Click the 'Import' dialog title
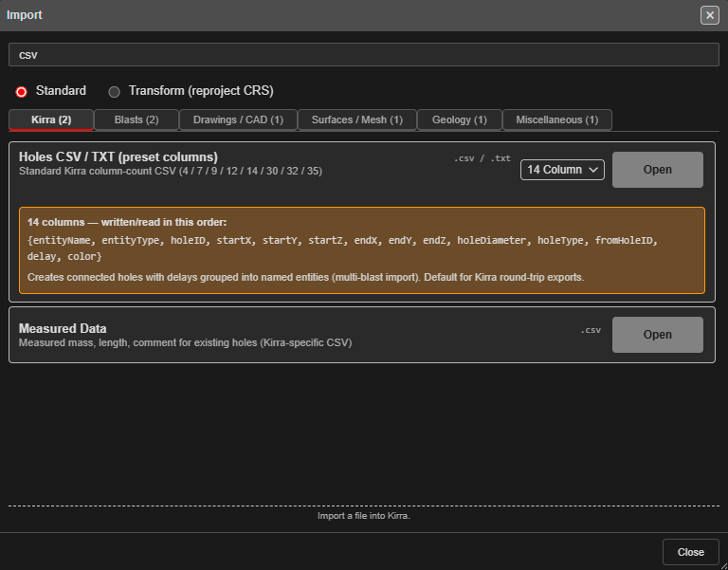The image size is (728, 570). pos(24,15)
